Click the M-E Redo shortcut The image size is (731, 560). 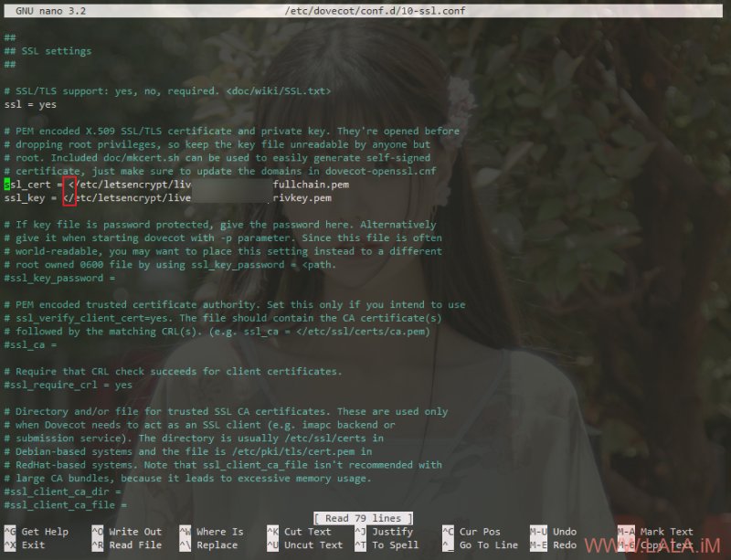553,545
